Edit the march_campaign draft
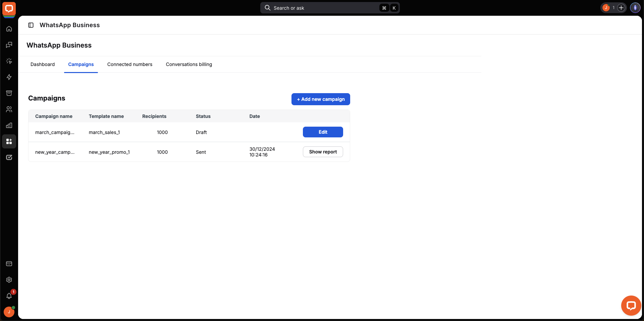Image resolution: width=644 pixels, height=321 pixels. tap(323, 132)
